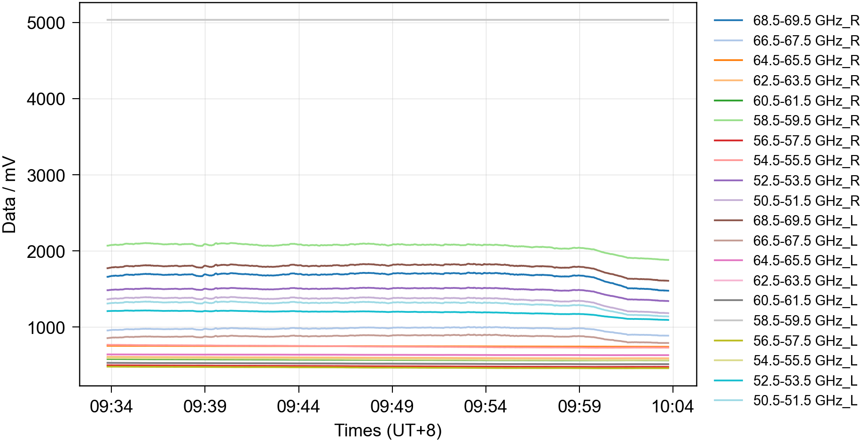
Task: Click the brown 68.5-69.5 GHz_L legend swatch
Action: click(728, 220)
